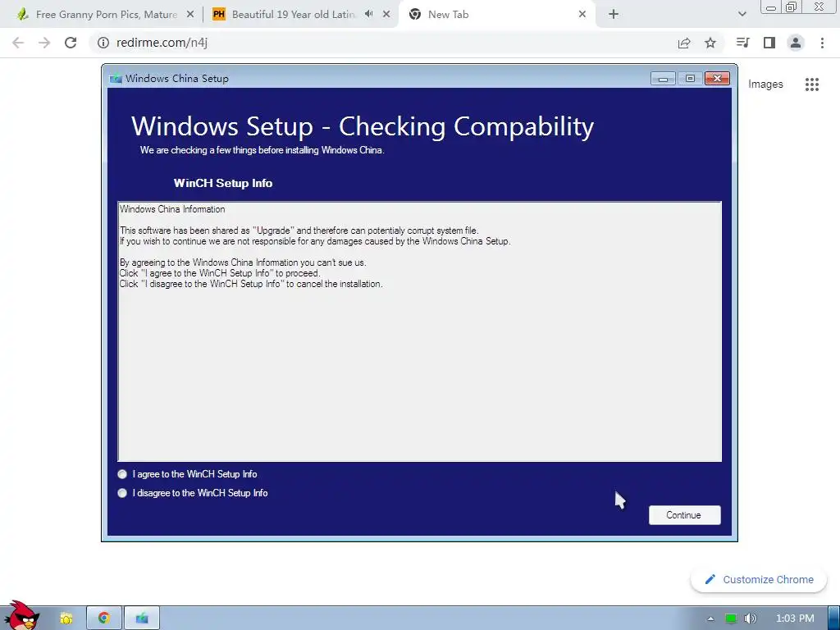This screenshot has width=840, height=630.
Task: Restore down the Chrome window
Action: (x=792, y=7)
